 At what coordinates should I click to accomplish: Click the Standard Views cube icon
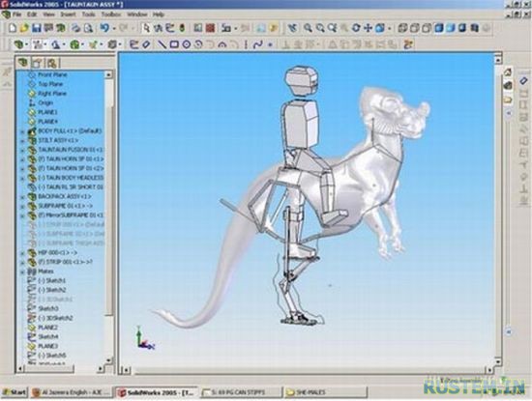[x=380, y=28]
